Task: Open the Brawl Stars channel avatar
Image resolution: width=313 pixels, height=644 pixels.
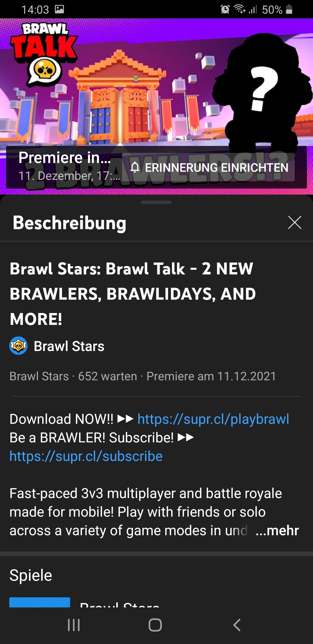Action: click(19, 346)
